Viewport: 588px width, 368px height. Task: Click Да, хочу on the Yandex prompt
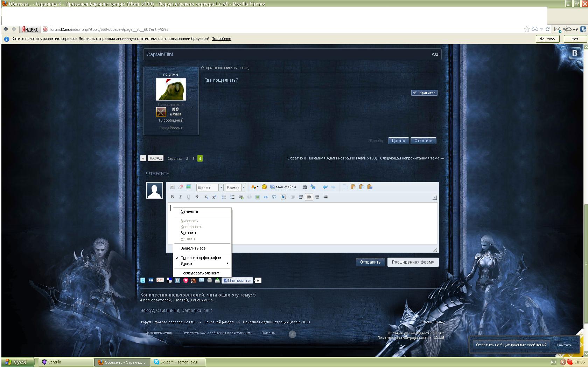[x=547, y=39]
